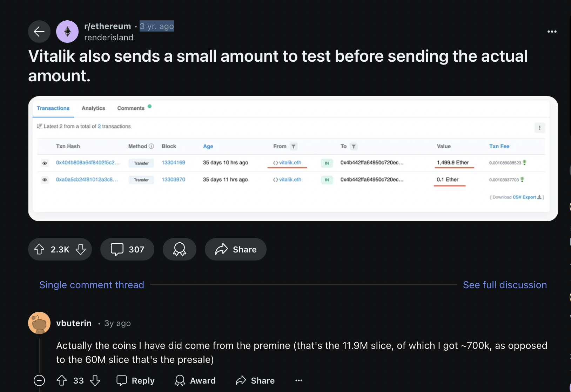Open the post overflow options menu
Screen dimensions: 571x392
coord(552,32)
